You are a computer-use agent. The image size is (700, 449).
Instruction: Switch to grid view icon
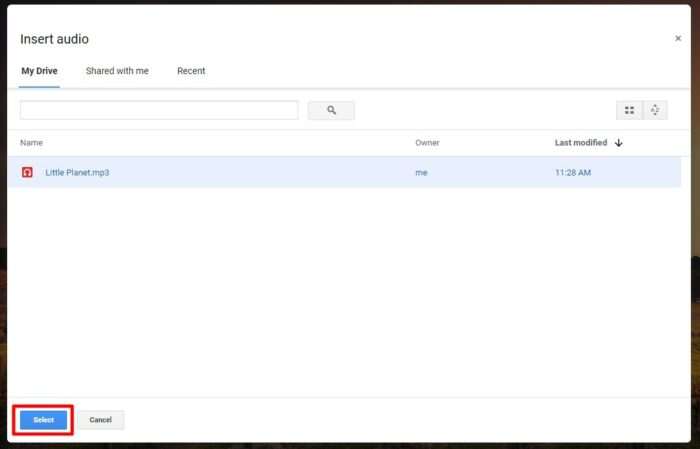point(629,110)
